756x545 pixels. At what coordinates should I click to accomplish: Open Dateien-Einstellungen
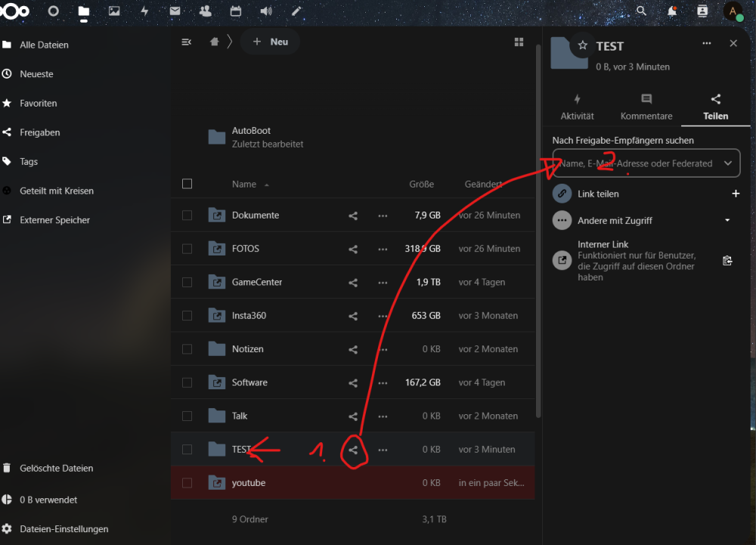(x=64, y=528)
